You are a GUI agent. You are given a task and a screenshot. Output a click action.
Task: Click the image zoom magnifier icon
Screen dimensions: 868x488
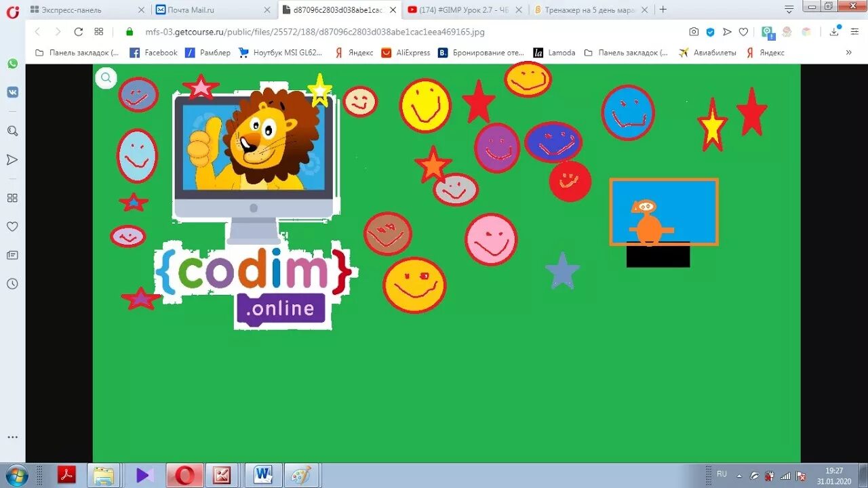pyautogui.click(x=106, y=77)
